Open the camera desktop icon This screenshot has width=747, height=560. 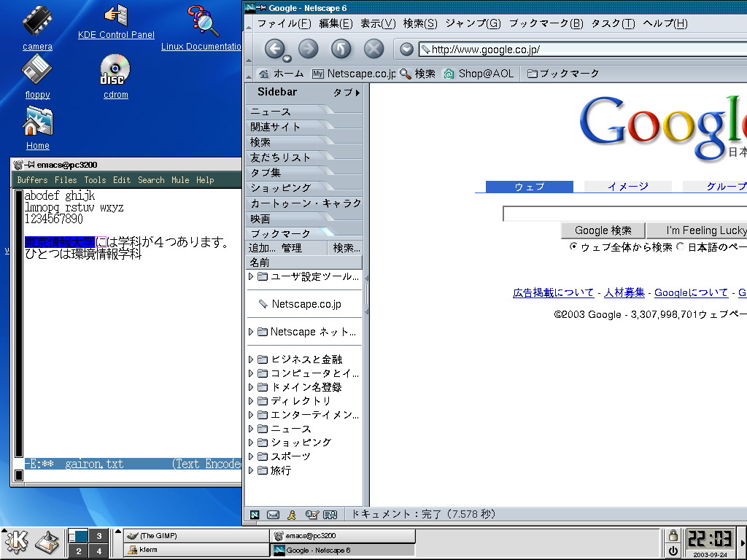pyautogui.click(x=37, y=28)
